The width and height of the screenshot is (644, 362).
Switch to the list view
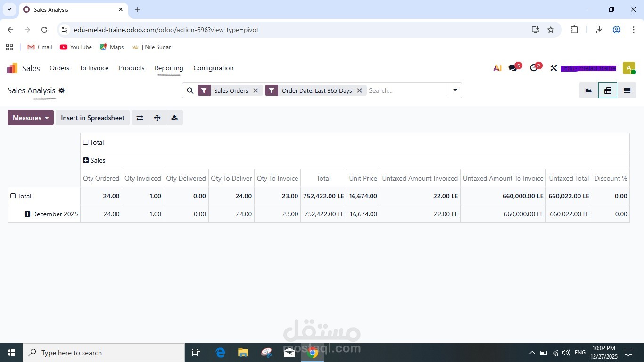pyautogui.click(x=627, y=90)
